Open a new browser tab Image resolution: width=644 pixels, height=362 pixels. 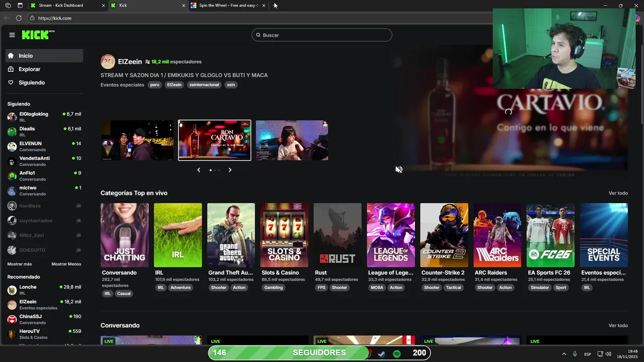click(275, 6)
